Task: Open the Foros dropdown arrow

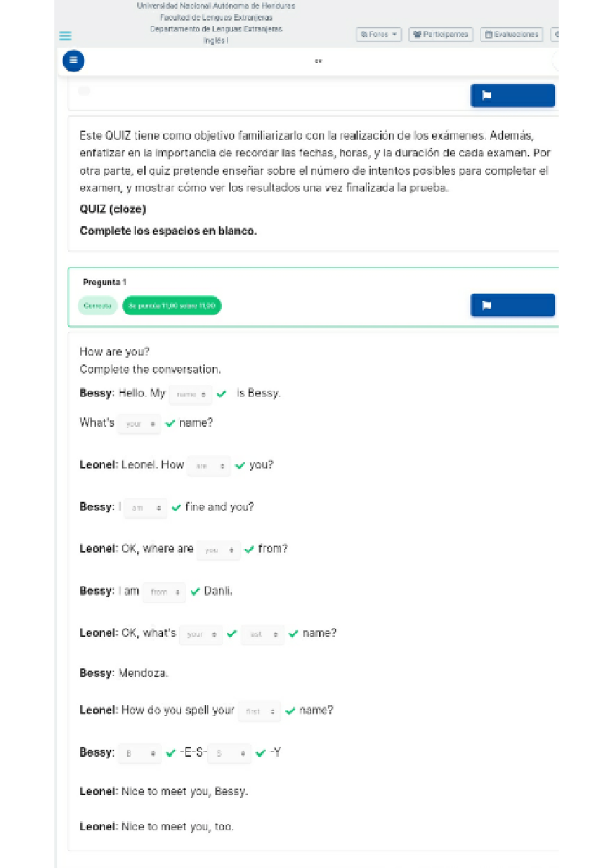Action: [x=394, y=35]
